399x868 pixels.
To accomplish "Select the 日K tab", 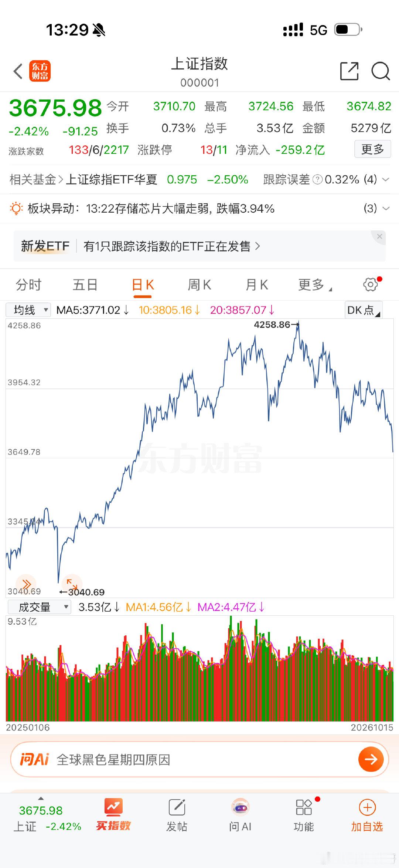I will [143, 285].
